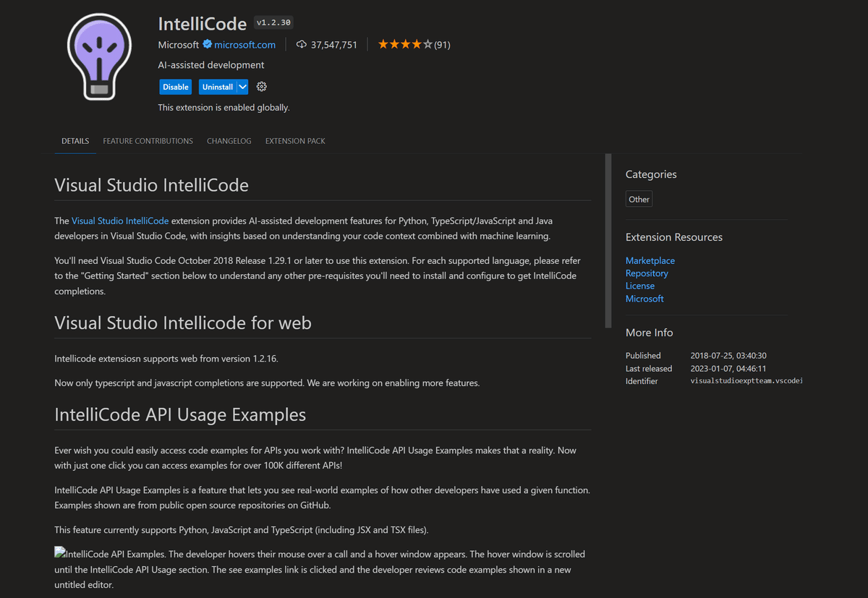
Task: Open the Uninstall dropdown arrow
Action: (242, 86)
